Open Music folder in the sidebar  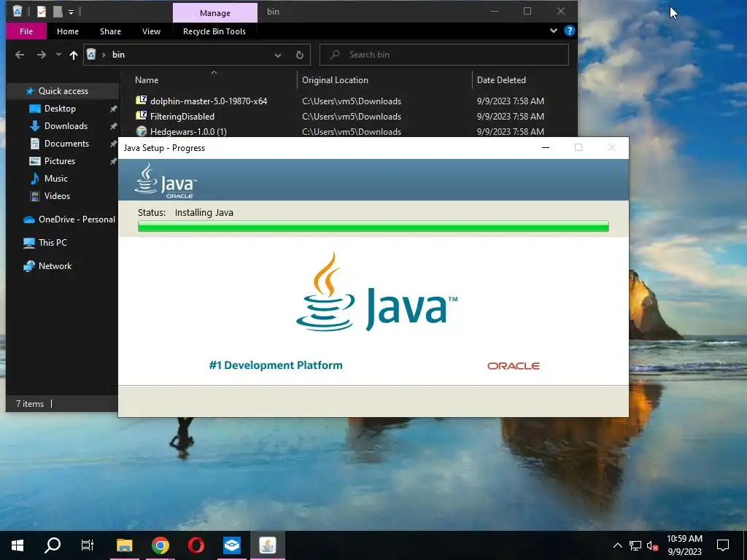(55, 179)
